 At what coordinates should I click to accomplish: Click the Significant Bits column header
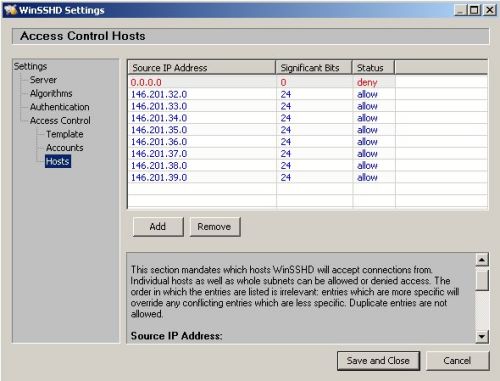point(314,68)
